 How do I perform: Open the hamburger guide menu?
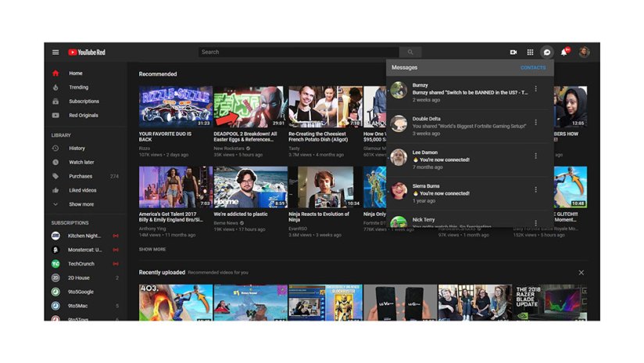pos(55,52)
